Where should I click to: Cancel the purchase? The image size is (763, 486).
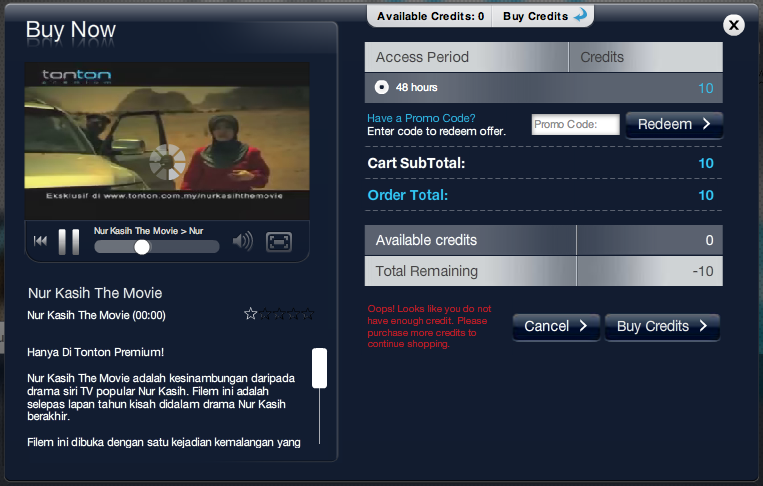(x=556, y=326)
